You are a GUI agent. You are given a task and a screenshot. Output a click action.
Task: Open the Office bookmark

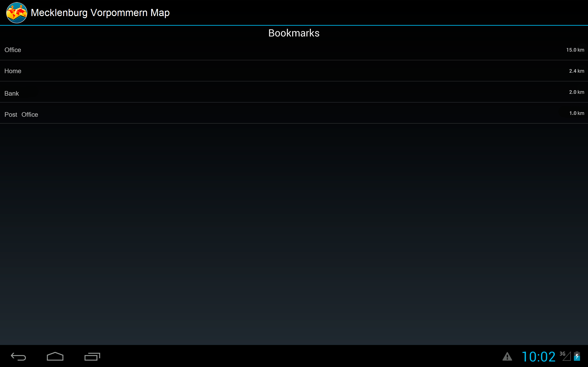[13, 50]
